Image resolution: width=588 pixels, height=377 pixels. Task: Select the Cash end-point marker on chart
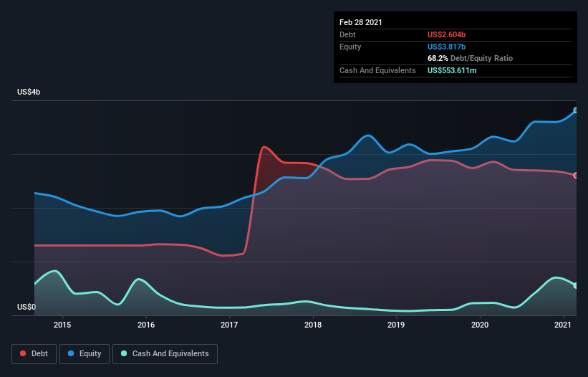(x=576, y=285)
